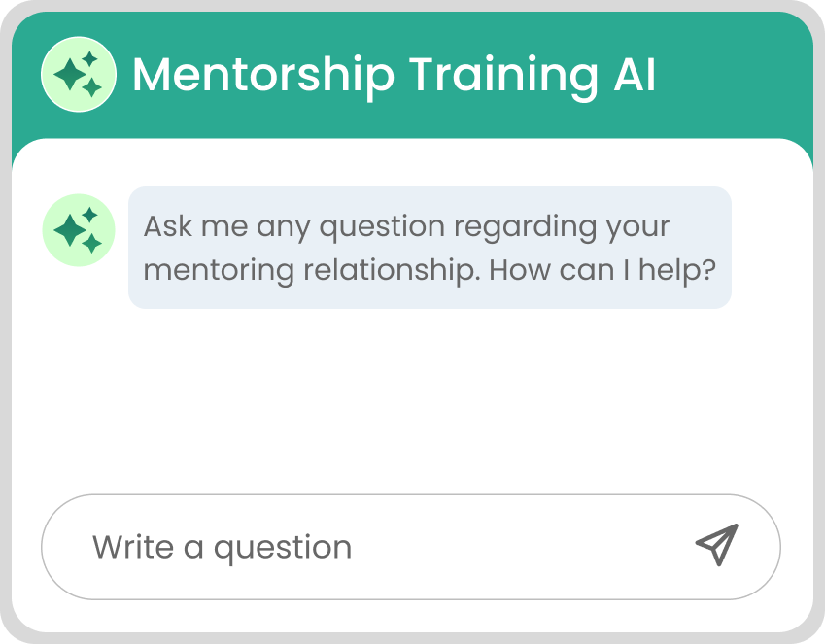
Task: Tap the small bottom star in message avatar
Action: click(x=92, y=244)
